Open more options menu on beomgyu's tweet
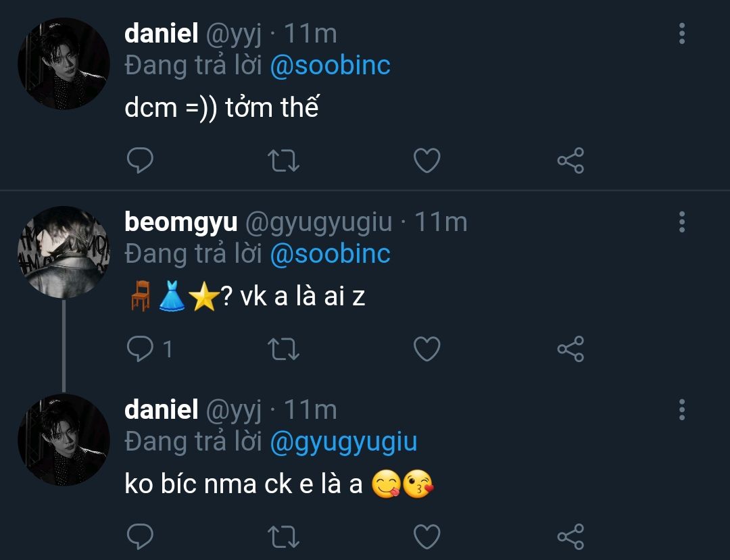The width and height of the screenshot is (730, 560). (x=681, y=222)
